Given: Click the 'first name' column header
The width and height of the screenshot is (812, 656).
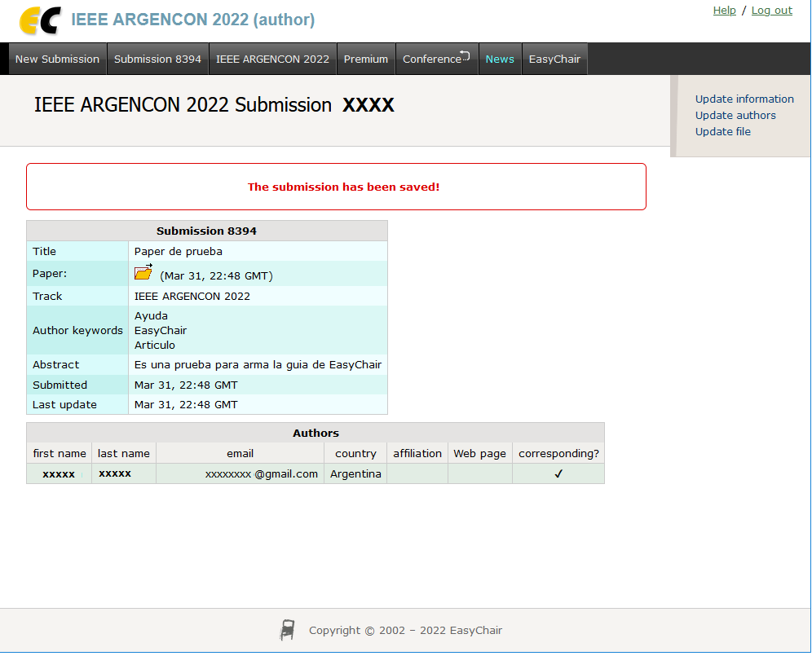Looking at the screenshot, I should point(60,454).
